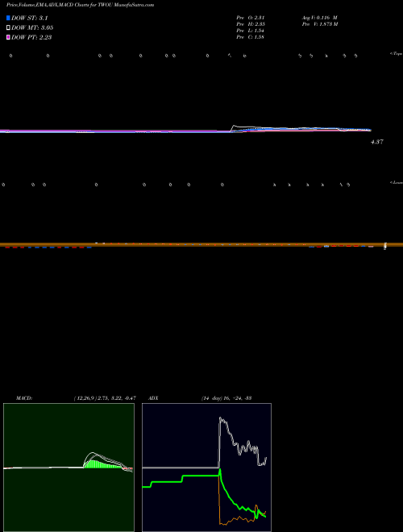Click the MACD (12,26,9) parameter values

tap(105, 398)
